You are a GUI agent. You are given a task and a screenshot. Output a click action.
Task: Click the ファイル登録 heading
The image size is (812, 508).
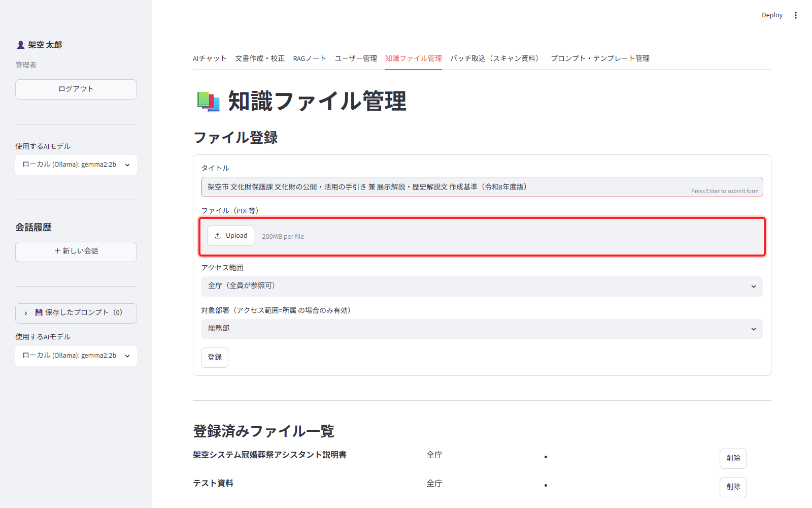(235, 137)
